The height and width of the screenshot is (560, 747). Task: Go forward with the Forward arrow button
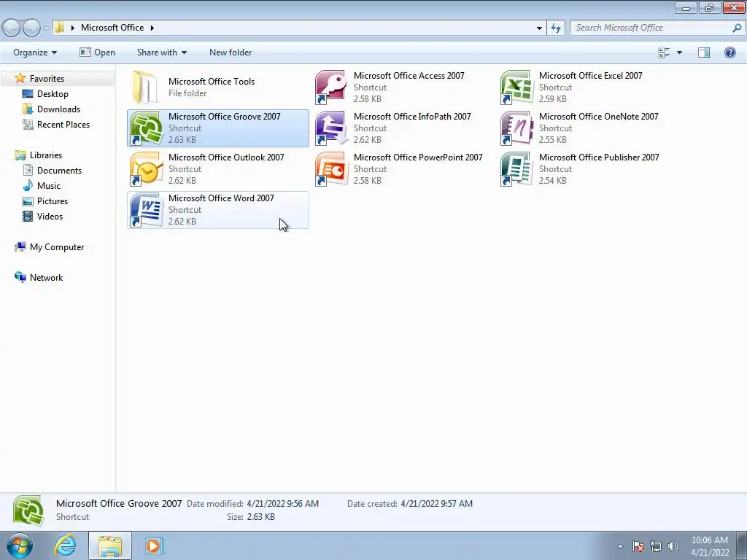(x=31, y=28)
